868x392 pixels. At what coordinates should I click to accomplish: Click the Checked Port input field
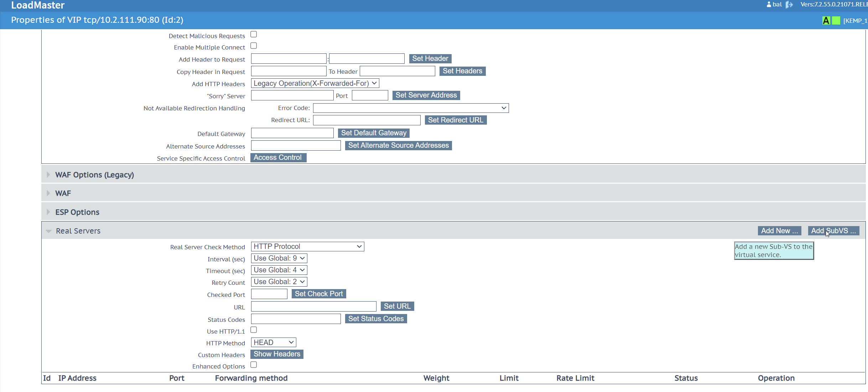tap(269, 294)
